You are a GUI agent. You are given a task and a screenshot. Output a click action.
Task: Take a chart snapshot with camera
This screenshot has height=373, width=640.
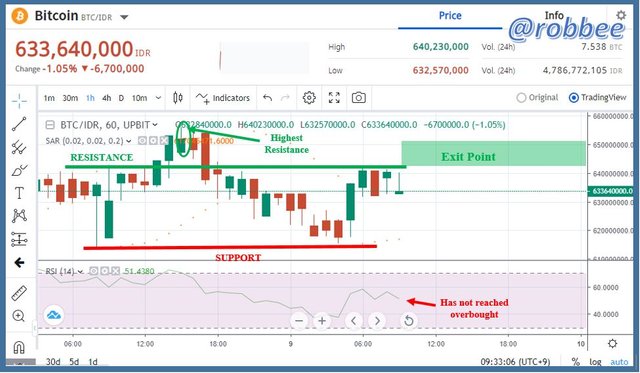(359, 98)
